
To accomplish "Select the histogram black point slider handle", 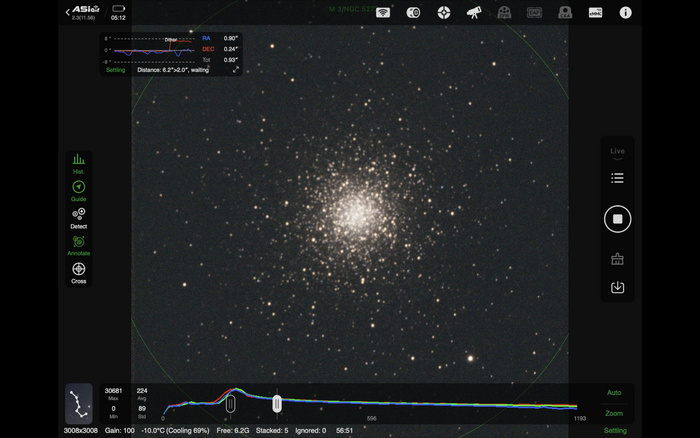I will pos(230,404).
